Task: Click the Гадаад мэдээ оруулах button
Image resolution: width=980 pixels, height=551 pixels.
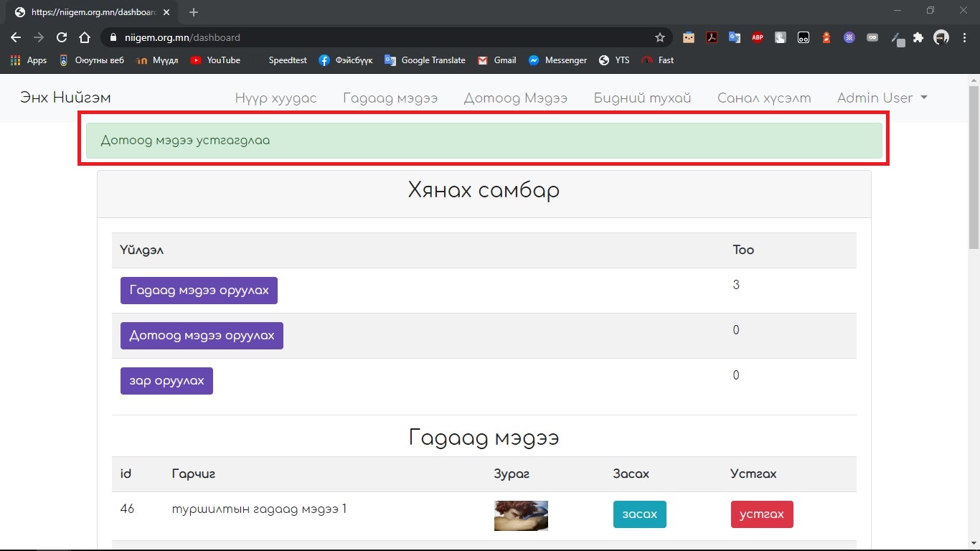Action: point(199,291)
